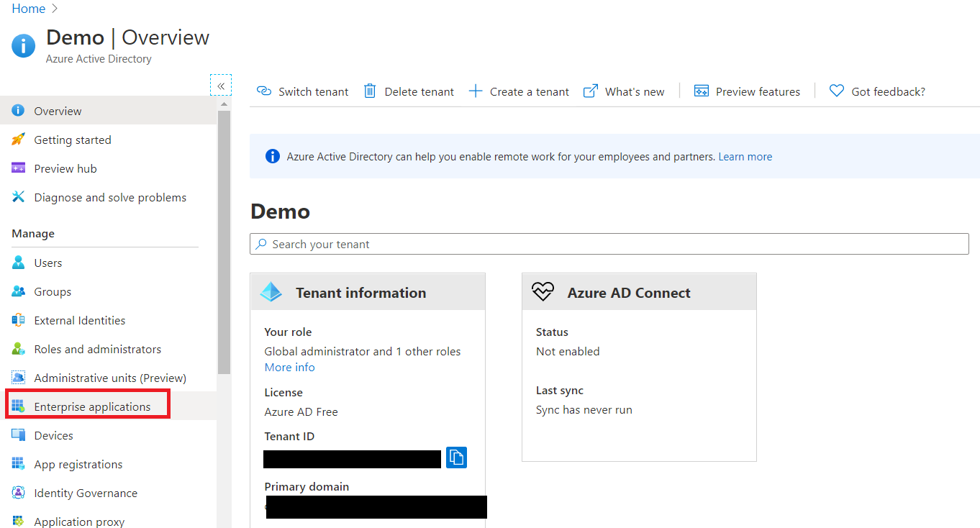Open the Learn more link
The height and width of the screenshot is (528, 980).
point(745,156)
